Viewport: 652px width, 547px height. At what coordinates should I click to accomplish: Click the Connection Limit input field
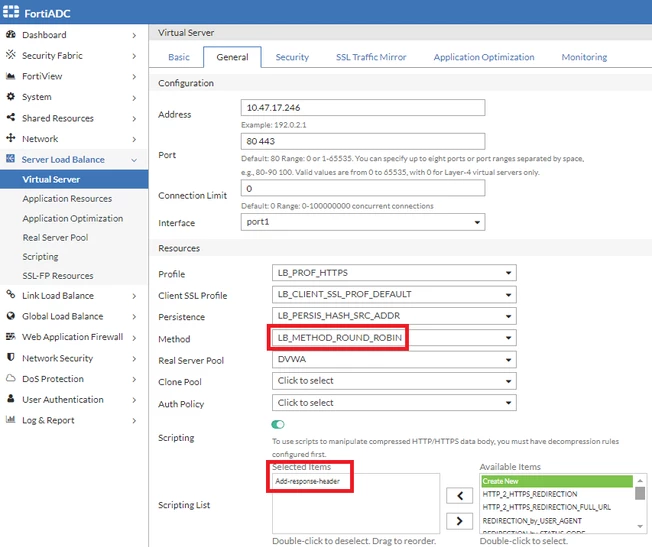tap(363, 188)
